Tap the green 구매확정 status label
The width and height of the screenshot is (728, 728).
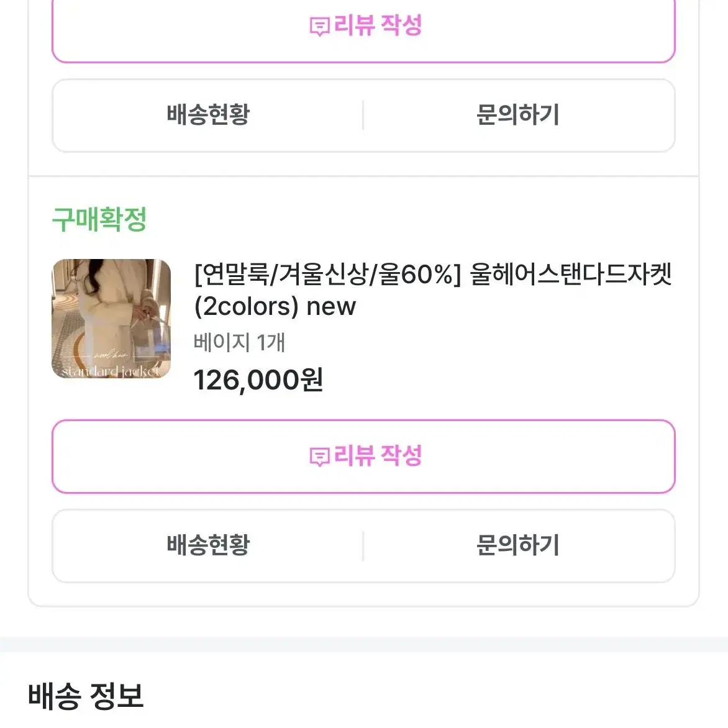coord(99,220)
